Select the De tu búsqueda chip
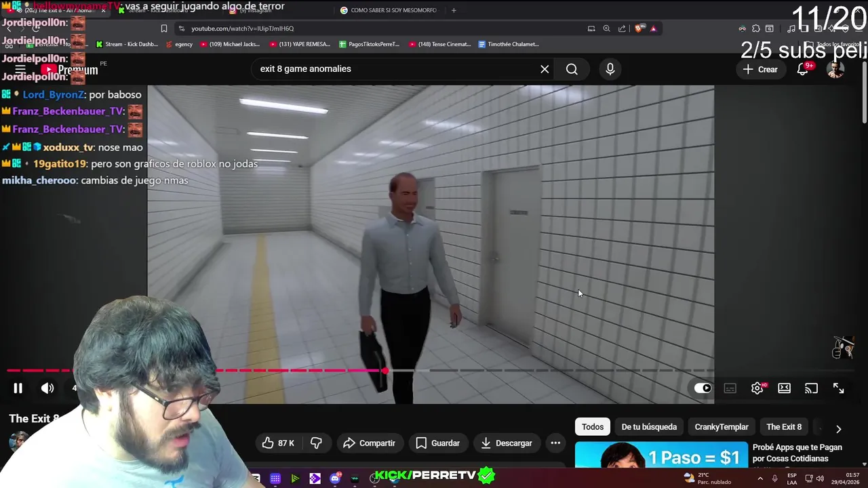This screenshot has height=488, width=868. point(649,427)
